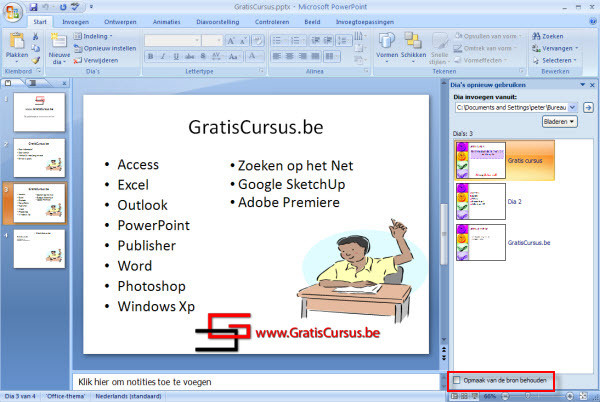The width and height of the screenshot is (600, 402).
Task: Open the Controleren ribbon tab
Action: (272, 22)
